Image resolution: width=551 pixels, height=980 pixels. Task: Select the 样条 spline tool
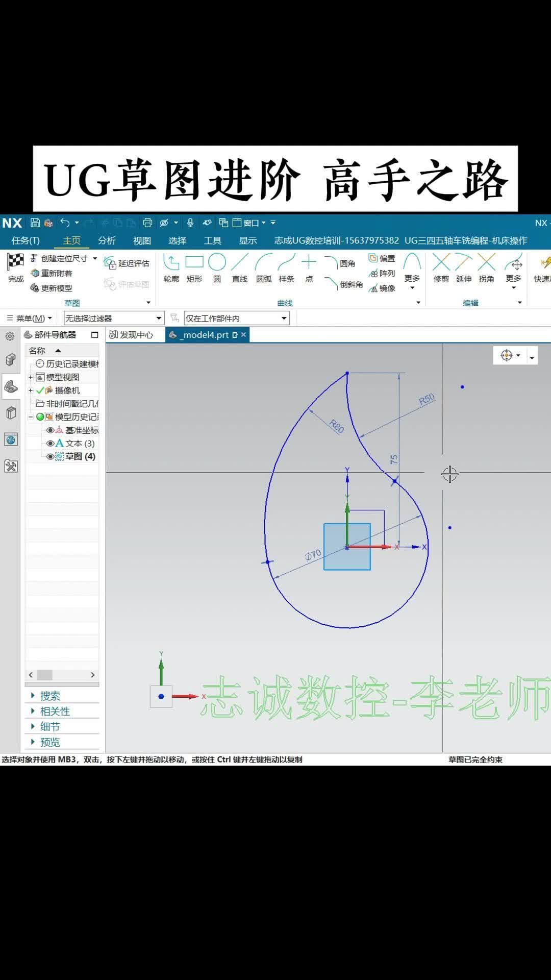[x=286, y=268]
